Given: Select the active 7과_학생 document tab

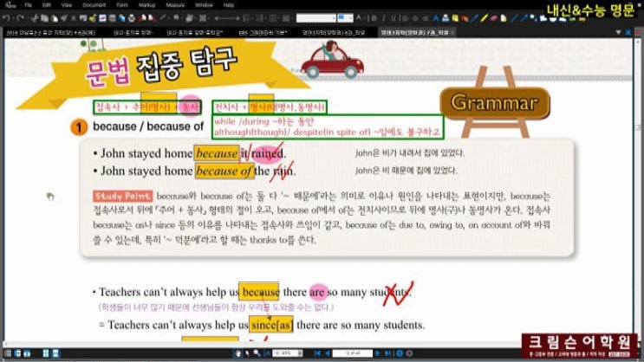Looking at the screenshot, I should pos(417,32).
